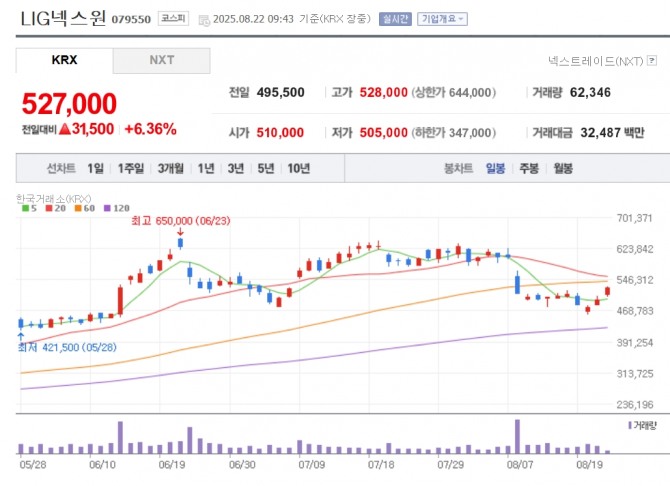The width and height of the screenshot is (670, 486).
Task: Click the red 20-day average legend swatch
Action: click(49, 208)
